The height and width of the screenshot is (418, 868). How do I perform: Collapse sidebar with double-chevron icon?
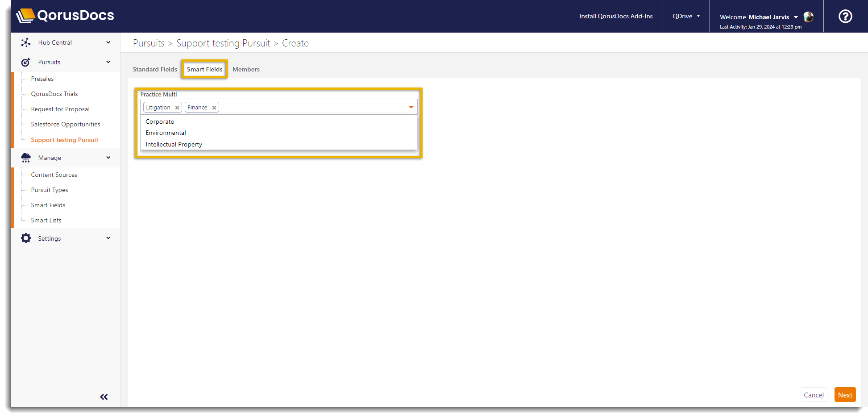[x=104, y=397]
